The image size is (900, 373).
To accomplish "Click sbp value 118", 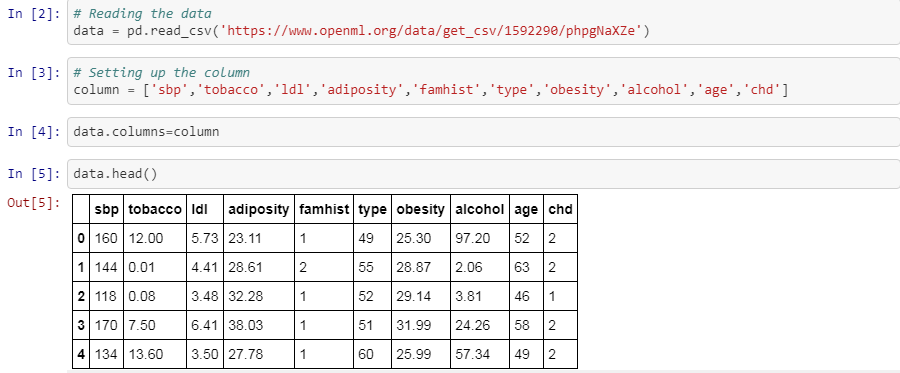I will pos(106,296).
